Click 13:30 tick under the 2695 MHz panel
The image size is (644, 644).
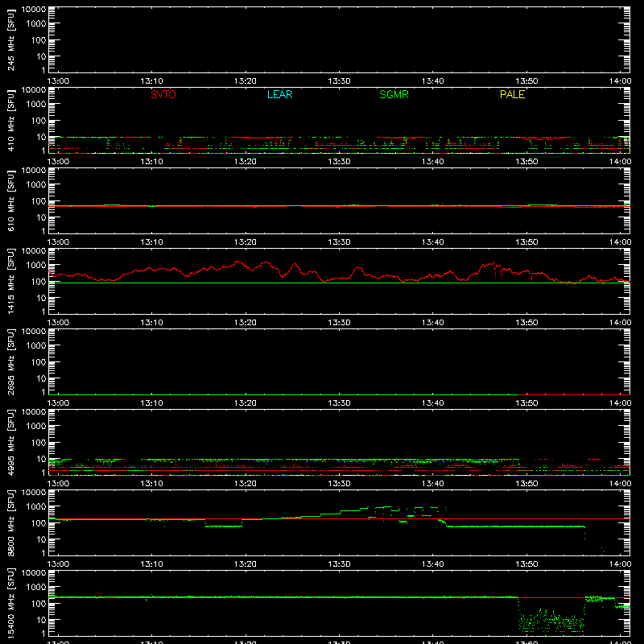click(339, 403)
